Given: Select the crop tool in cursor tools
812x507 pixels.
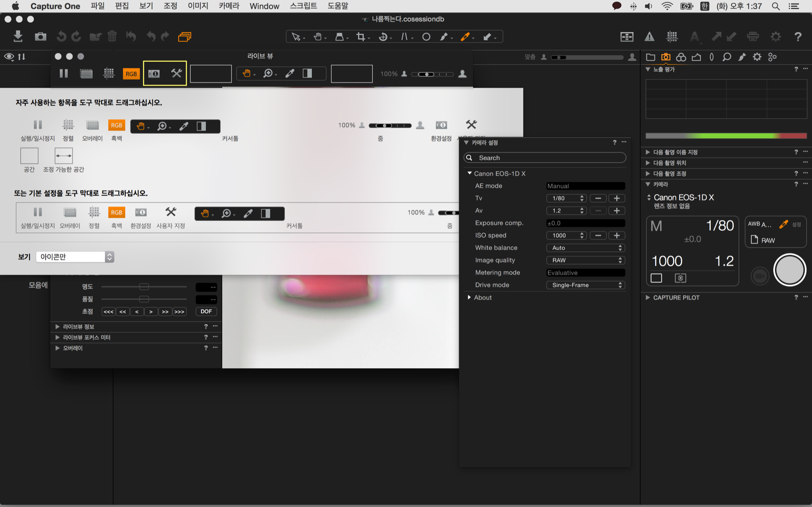Looking at the screenshot, I should pos(361,37).
